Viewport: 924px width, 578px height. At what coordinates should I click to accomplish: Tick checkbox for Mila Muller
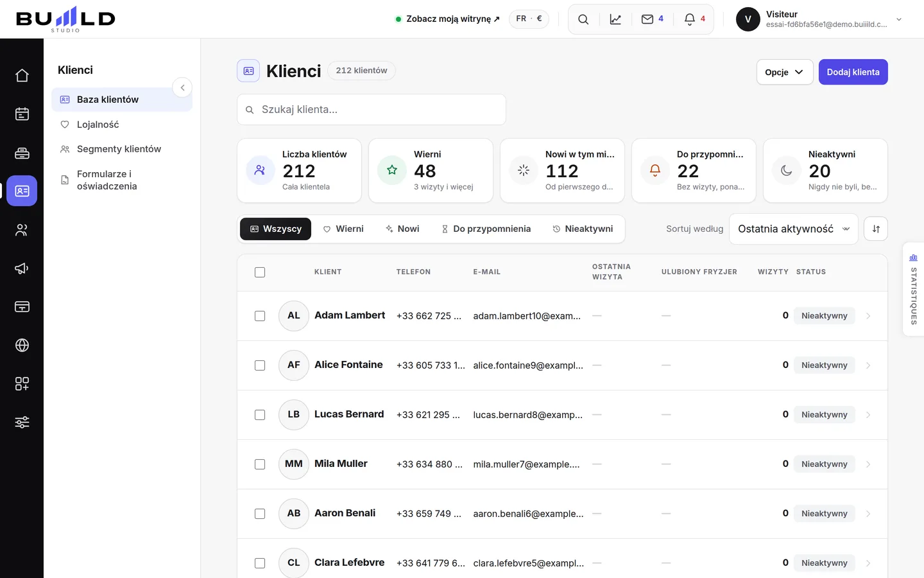(x=260, y=464)
